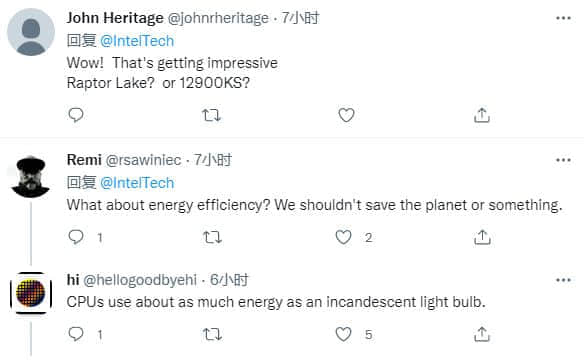
Task: Open @IntelTech mention in Remi's reply
Action: (137, 183)
